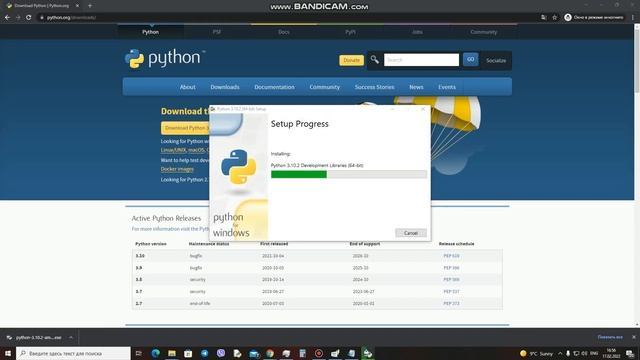Open the Socialize menu
Screen dimensions: 640x360
[x=496, y=60]
